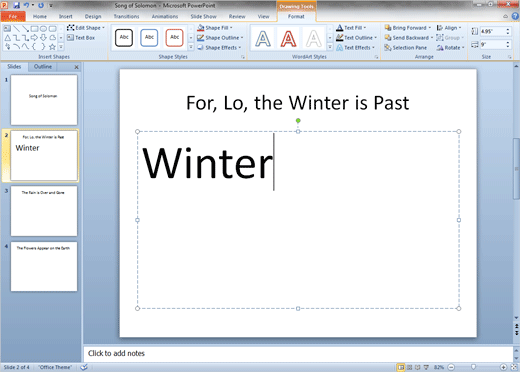Select the Arrow line shape in shapes gallery
Image resolution: width=520 pixels, height=372 pixels.
pyautogui.click(x=25, y=29)
